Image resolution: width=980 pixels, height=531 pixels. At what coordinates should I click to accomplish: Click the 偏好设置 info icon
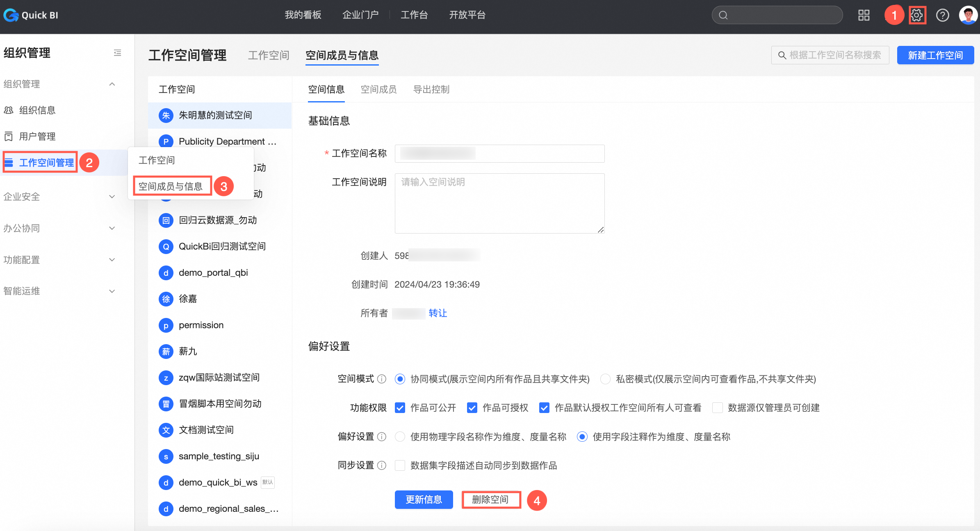[x=382, y=437]
